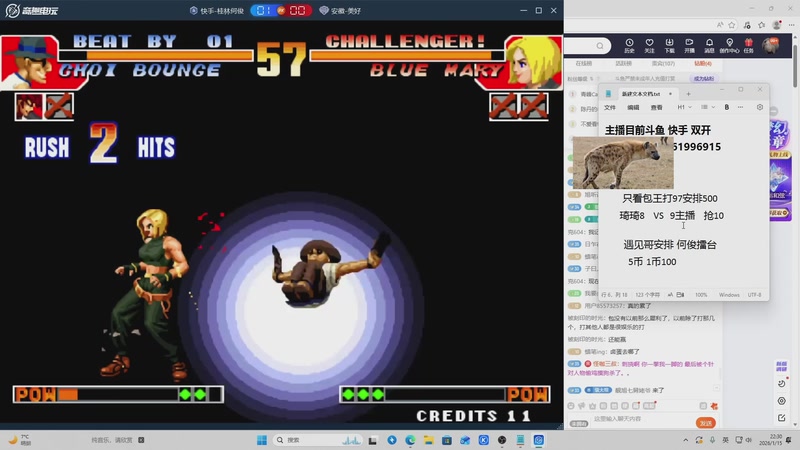This screenshot has height=450, width=800.
Task: Open the Windows Start menu
Action: [x=262, y=440]
